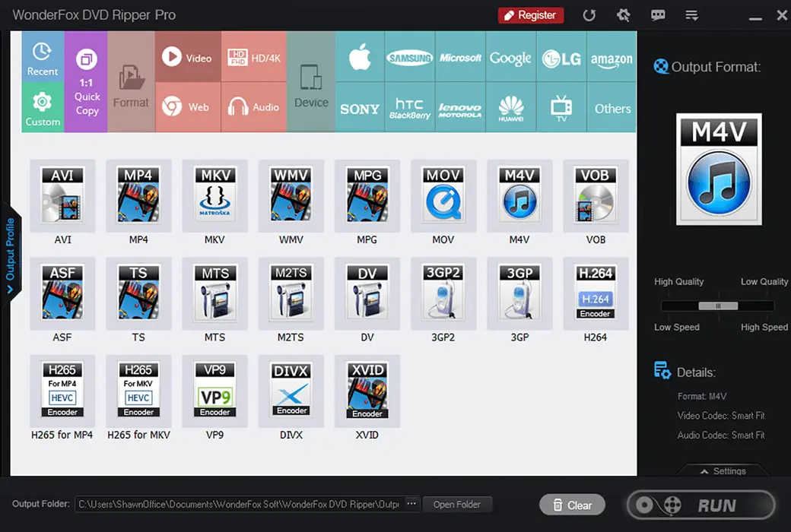Click the Register button
Screen dimensions: 791x532
[531, 15]
